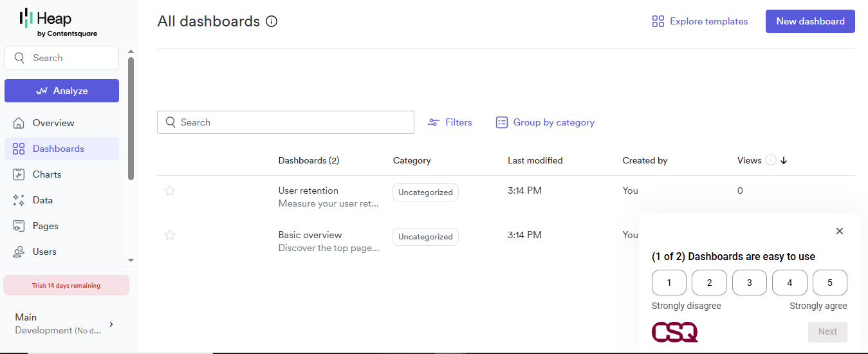Open the Filters option
This screenshot has height=354, width=868.
pyautogui.click(x=450, y=122)
